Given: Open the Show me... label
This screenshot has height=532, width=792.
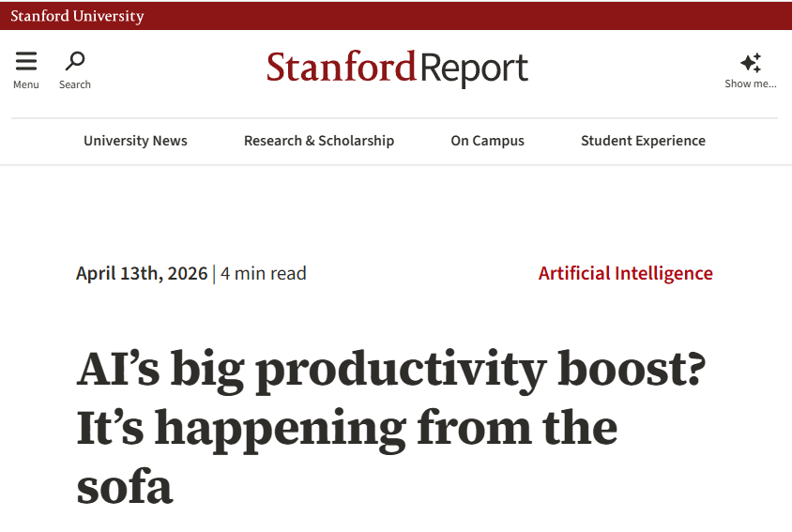Looking at the screenshot, I should [751, 84].
